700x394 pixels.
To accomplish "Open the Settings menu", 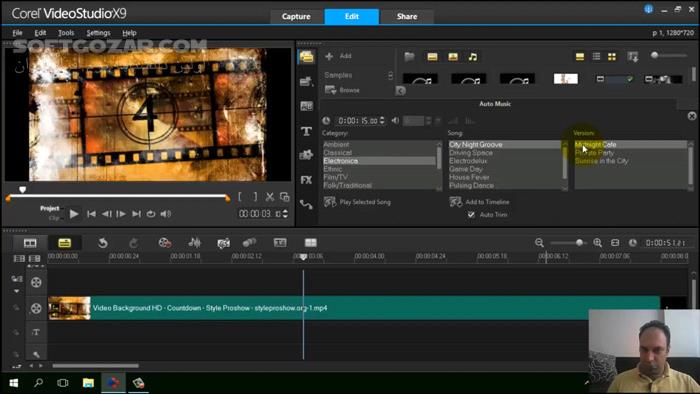I will [98, 33].
